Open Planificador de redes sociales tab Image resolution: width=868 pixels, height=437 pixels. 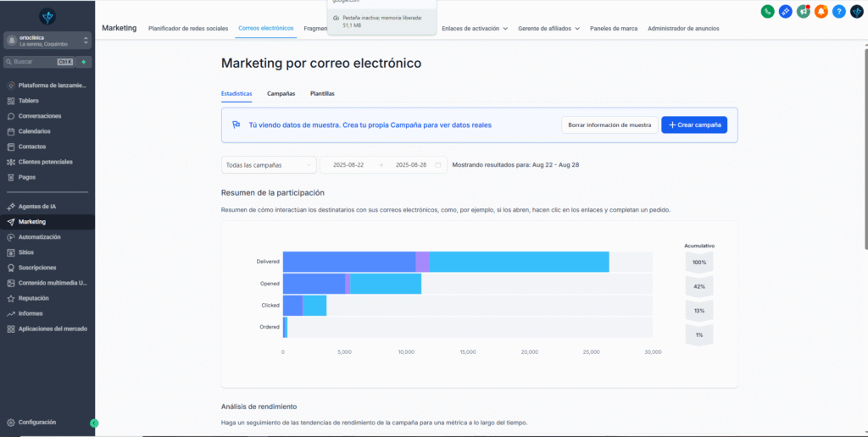point(188,28)
